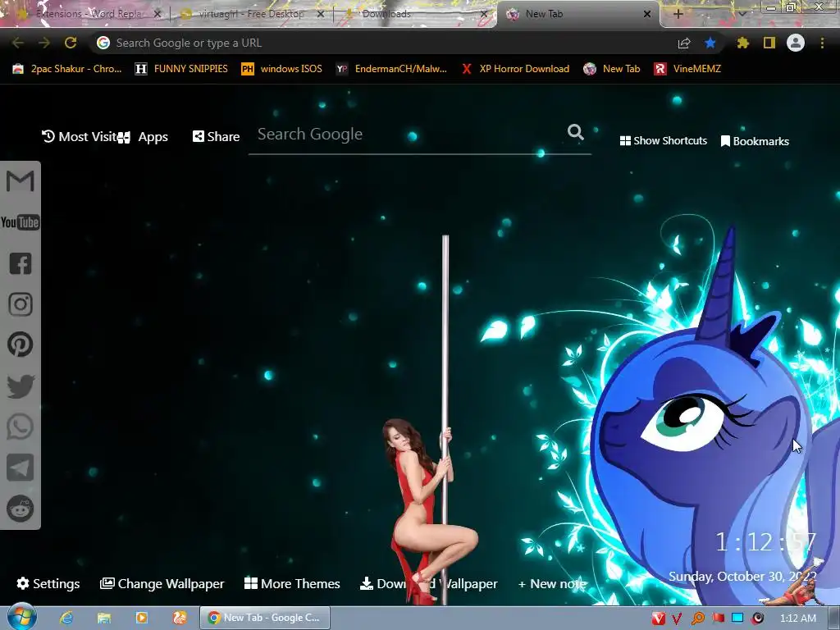
Task: Open the FUNNY SNIPPIES bookmark
Action: tap(181, 69)
